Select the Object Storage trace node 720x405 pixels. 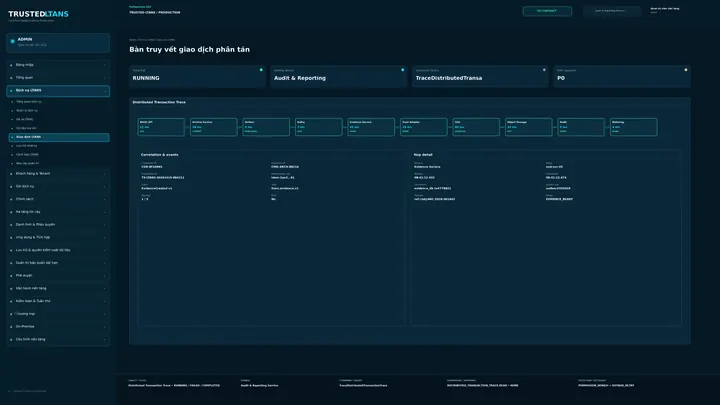click(529, 127)
